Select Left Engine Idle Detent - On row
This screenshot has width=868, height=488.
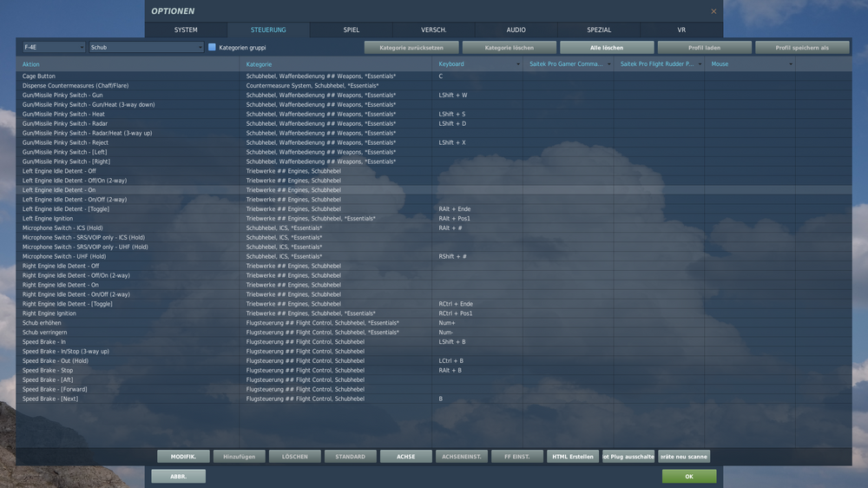(433, 190)
